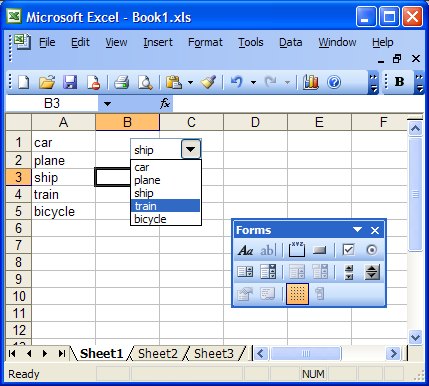Save the workbook with the floppy icon
This screenshot has width=429, height=386.
coord(70,82)
